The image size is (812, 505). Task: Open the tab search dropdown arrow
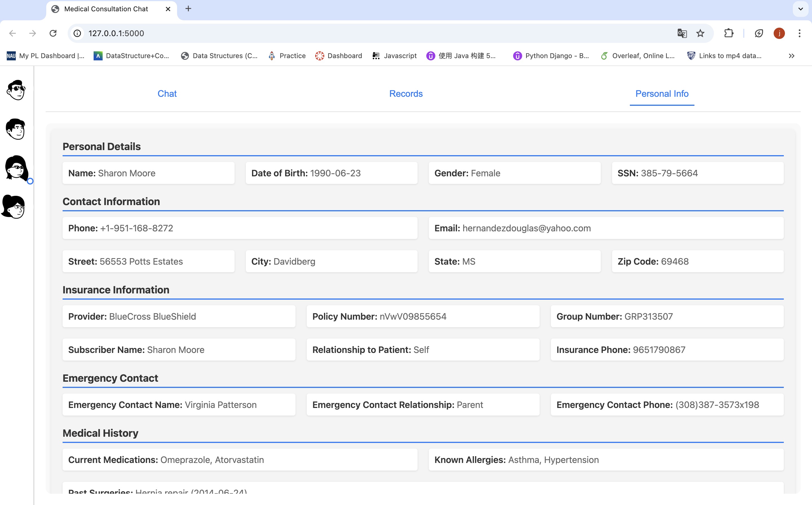click(x=800, y=9)
